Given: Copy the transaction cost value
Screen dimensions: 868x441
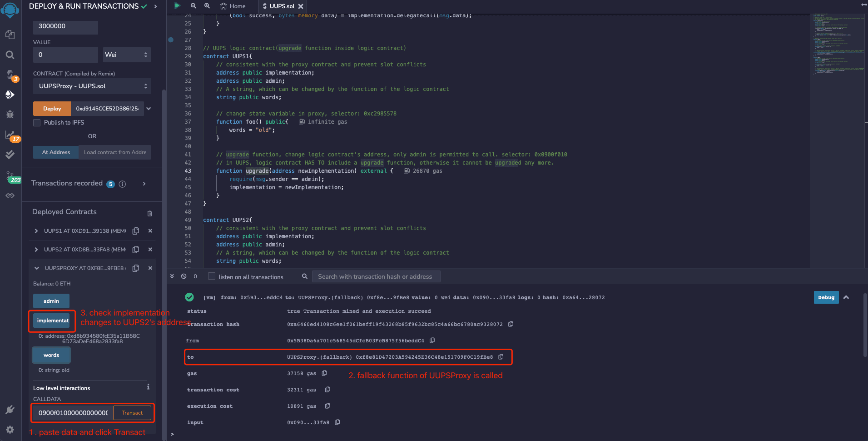Looking at the screenshot, I should (327, 390).
